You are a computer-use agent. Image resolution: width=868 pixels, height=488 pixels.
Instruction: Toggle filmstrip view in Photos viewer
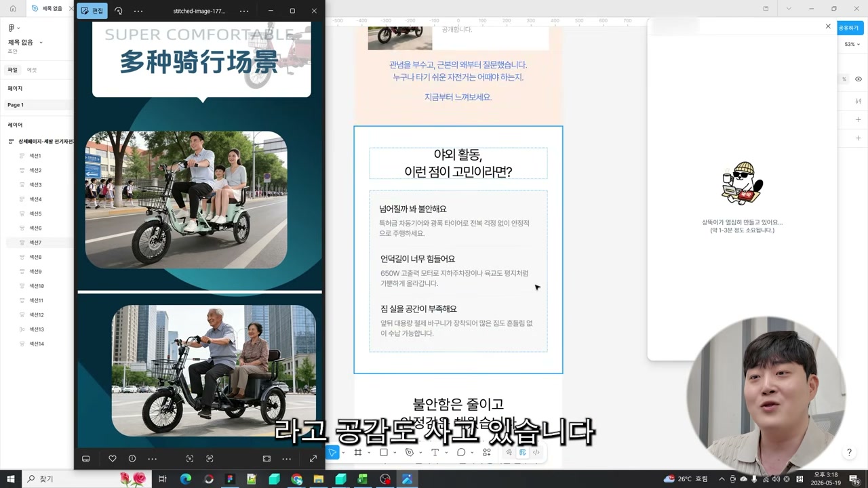click(86, 459)
